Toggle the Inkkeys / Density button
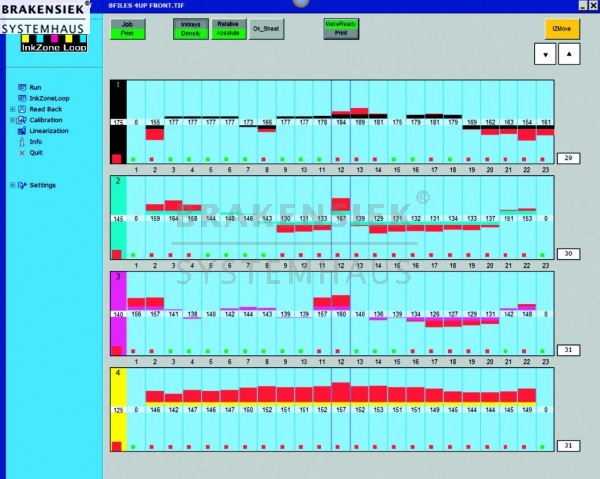Screen dimensions: 600x479 point(191,29)
